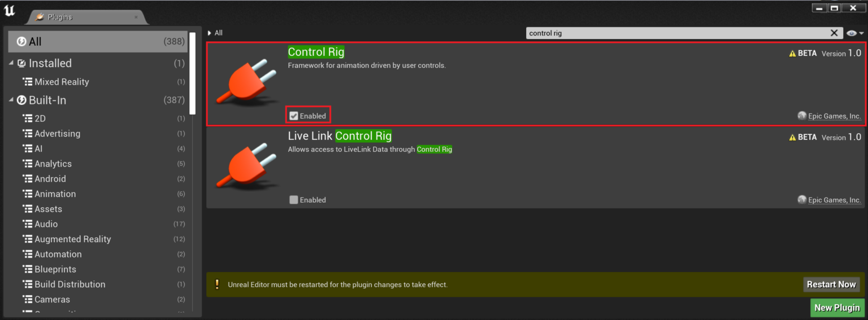Click the Unreal Engine logo icon
868x320 pixels.
10,11
